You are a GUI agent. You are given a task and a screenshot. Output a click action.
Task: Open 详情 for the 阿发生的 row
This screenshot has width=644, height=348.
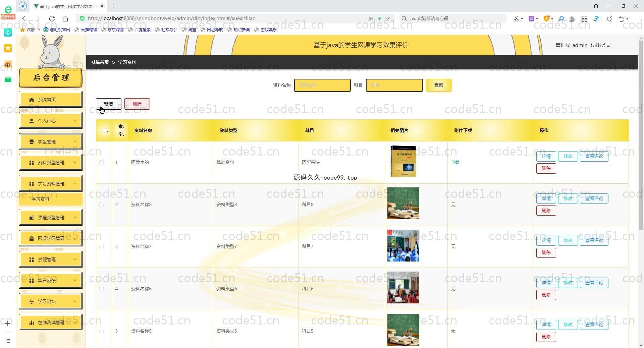click(546, 156)
